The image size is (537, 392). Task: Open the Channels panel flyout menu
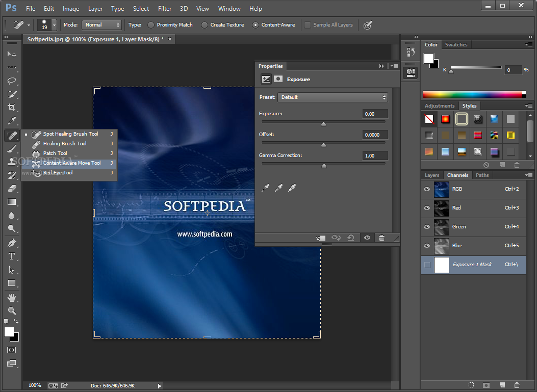click(x=529, y=175)
